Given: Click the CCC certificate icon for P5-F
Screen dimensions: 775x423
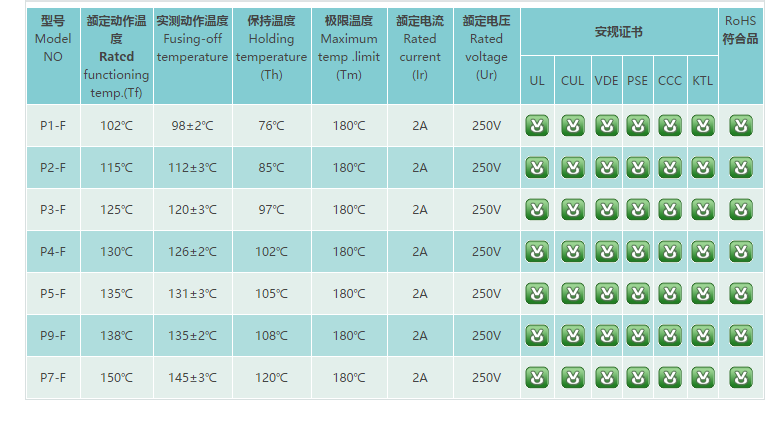Looking at the screenshot, I should 670,293.
